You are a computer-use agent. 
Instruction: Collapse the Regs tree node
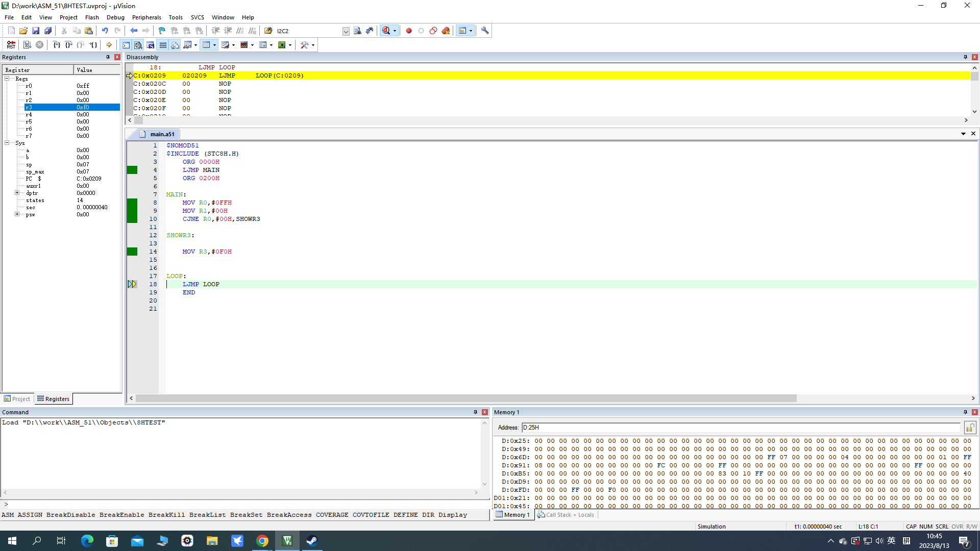tap(7, 79)
